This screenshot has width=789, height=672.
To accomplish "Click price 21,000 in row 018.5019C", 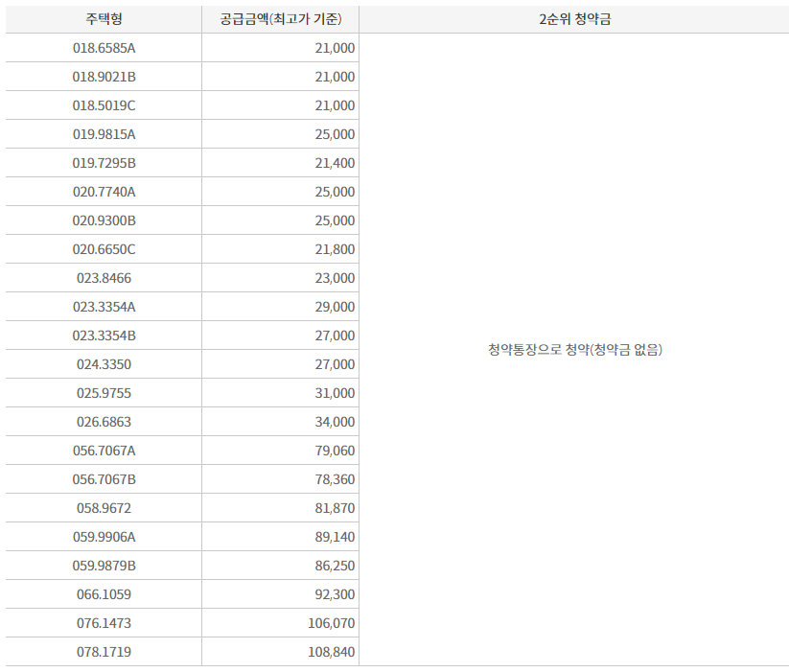I will point(335,105).
